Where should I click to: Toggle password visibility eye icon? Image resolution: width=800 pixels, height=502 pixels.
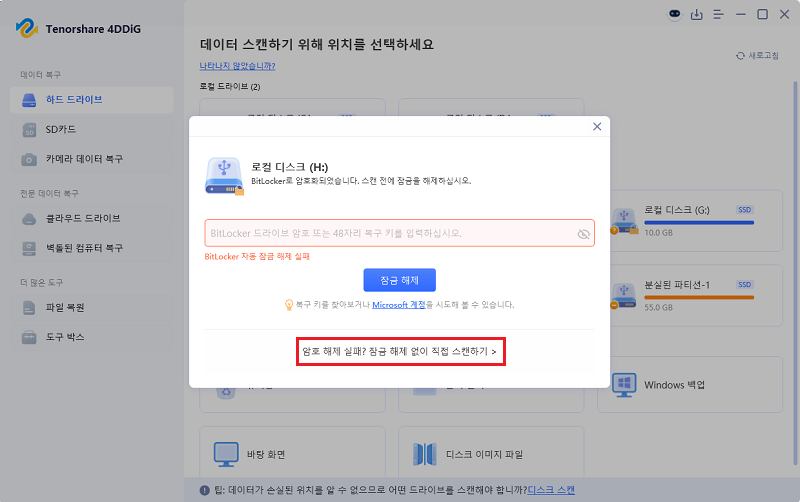click(x=583, y=234)
